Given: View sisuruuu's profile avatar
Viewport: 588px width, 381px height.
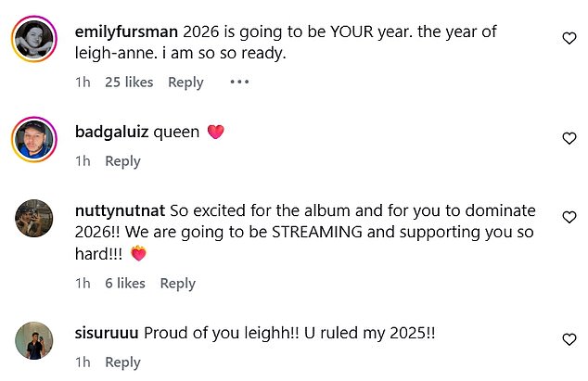Looking at the screenshot, I should coord(34,340).
